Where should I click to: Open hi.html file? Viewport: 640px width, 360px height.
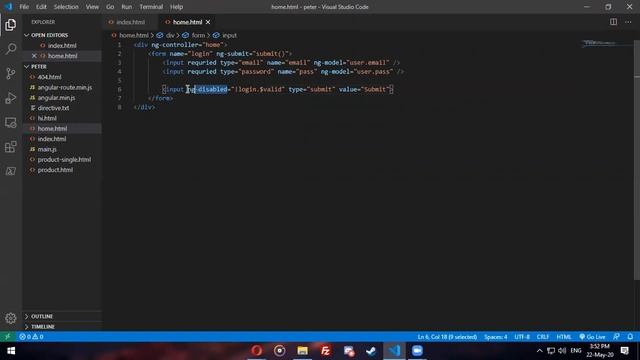coord(47,118)
